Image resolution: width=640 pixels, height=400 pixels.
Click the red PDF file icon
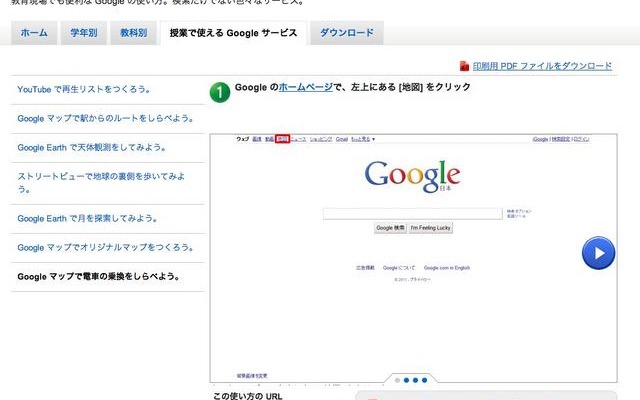[464, 66]
